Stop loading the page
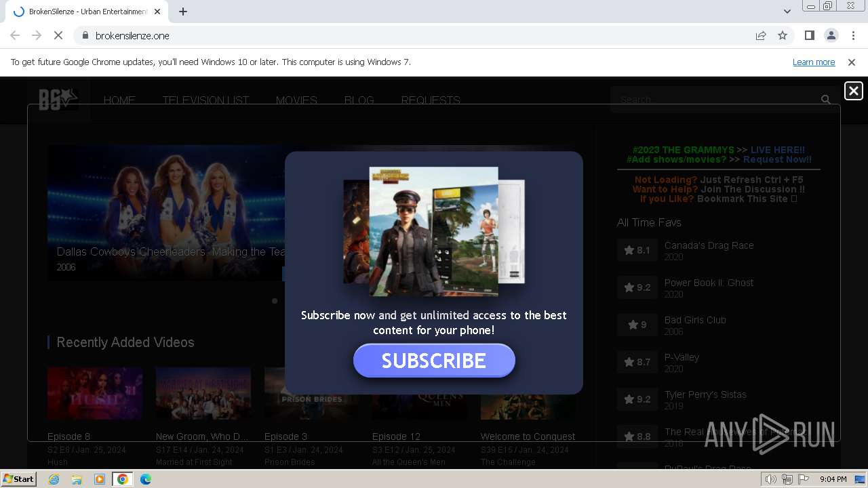Image resolution: width=868 pixels, height=488 pixels. point(58,35)
